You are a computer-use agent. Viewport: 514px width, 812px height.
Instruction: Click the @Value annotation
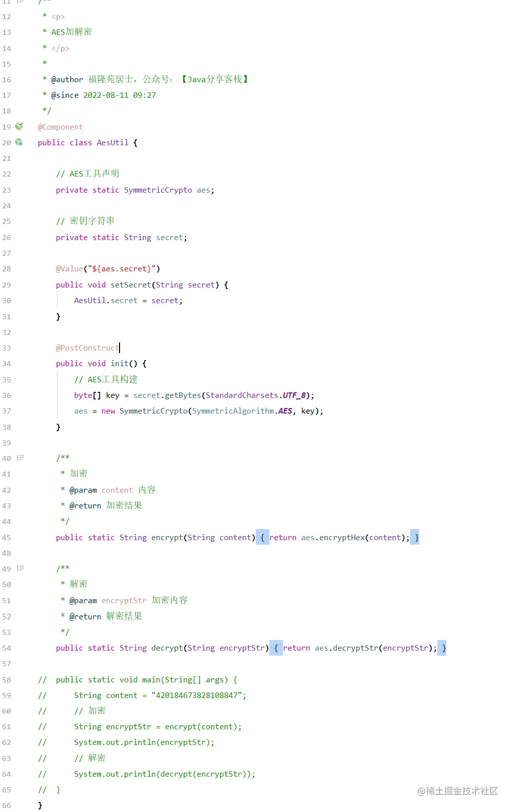pos(69,269)
